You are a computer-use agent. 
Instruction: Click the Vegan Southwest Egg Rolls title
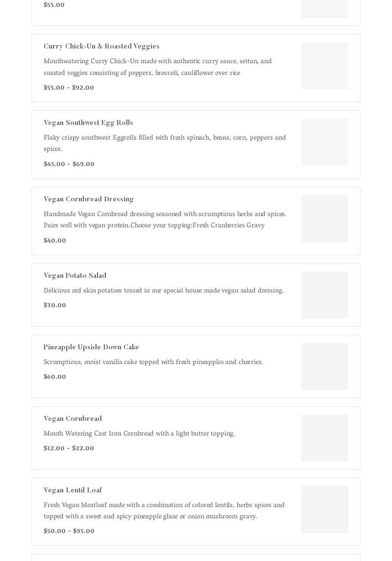[x=88, y=122]
